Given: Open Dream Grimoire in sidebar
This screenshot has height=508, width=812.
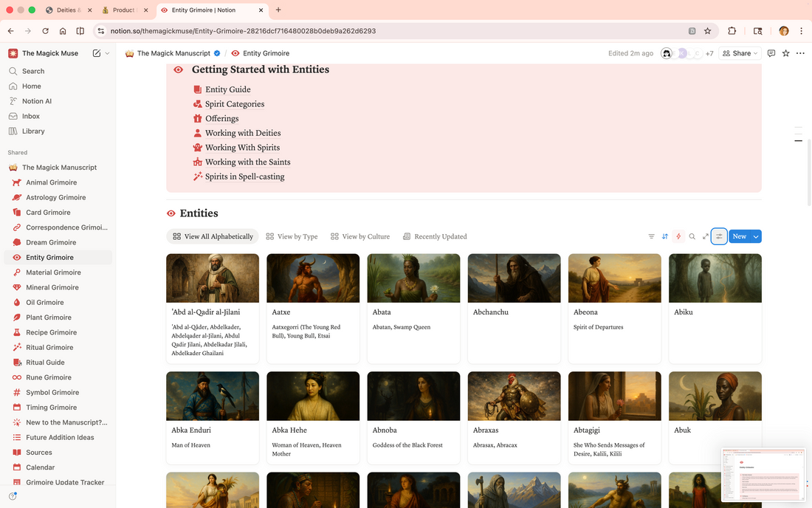Looking at the screenshot, I should point(58,243).
